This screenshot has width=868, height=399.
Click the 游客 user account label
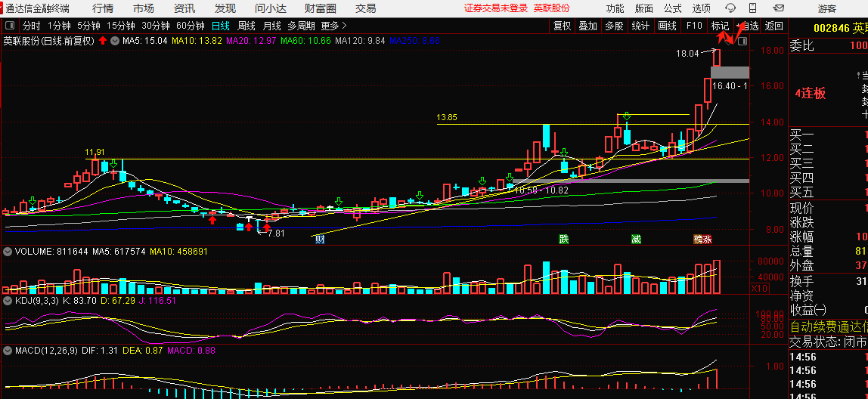827,8
